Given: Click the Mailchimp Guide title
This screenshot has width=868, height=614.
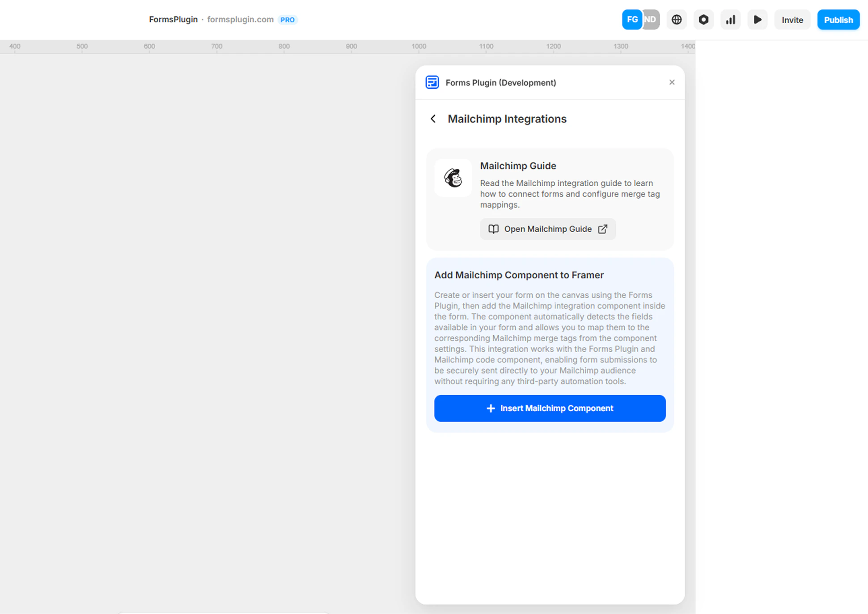Looking at the screenshot, I should (x=518, y=166).
